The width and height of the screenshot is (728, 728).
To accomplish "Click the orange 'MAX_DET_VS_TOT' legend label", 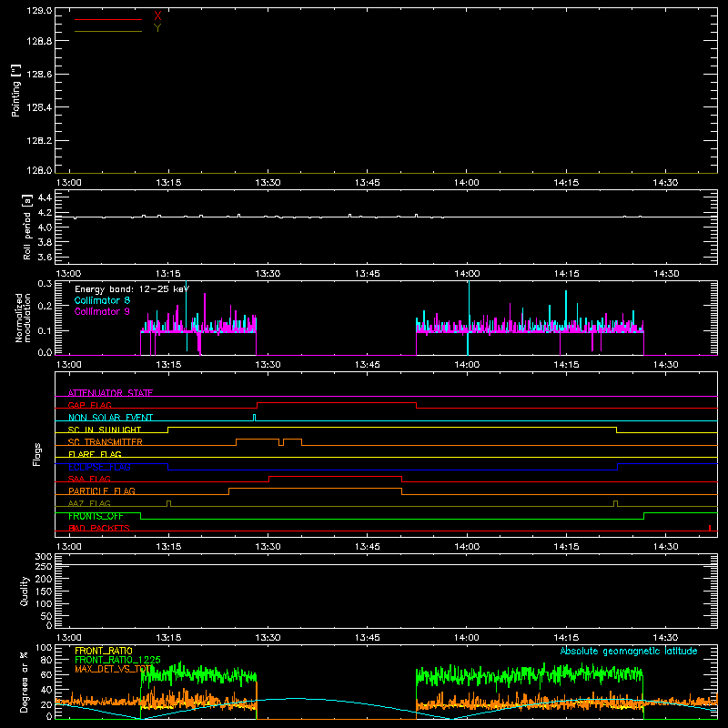I will (114, 669).
